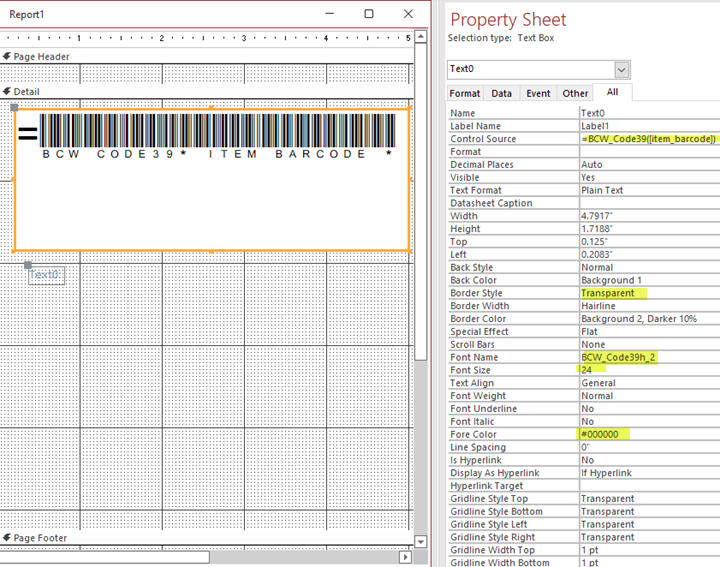Click the Datasheet Caption empty field

coord(650,203)
